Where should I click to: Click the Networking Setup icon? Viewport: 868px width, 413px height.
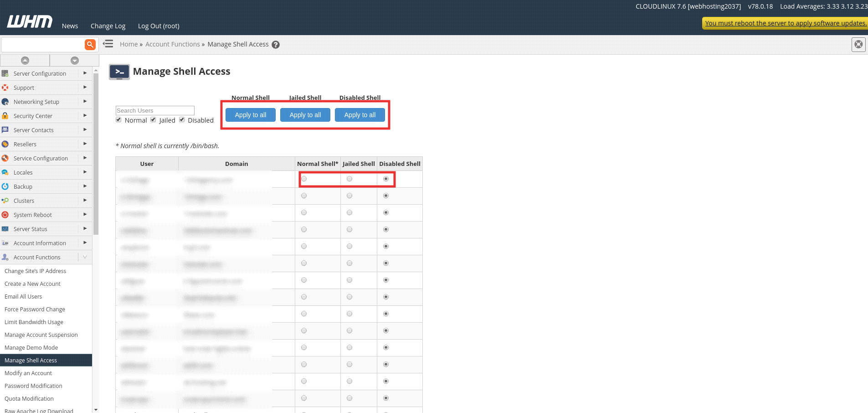pos(5,102)
